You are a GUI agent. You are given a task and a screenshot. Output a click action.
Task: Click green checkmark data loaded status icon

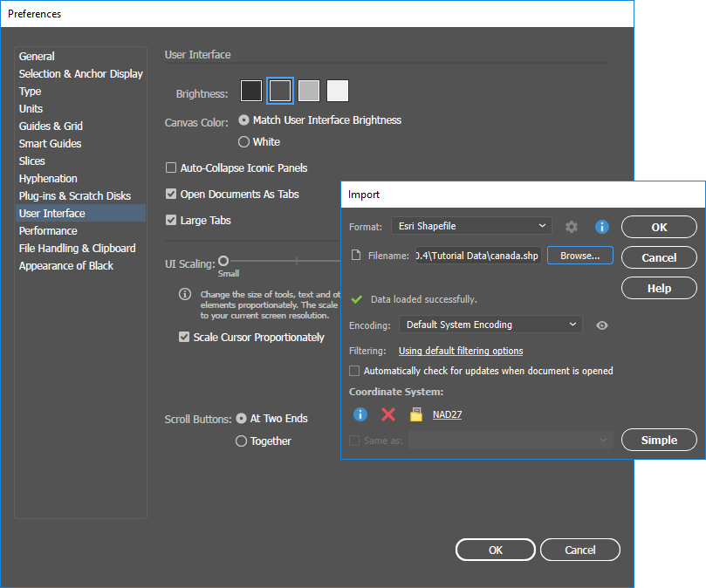coord(357,299)
